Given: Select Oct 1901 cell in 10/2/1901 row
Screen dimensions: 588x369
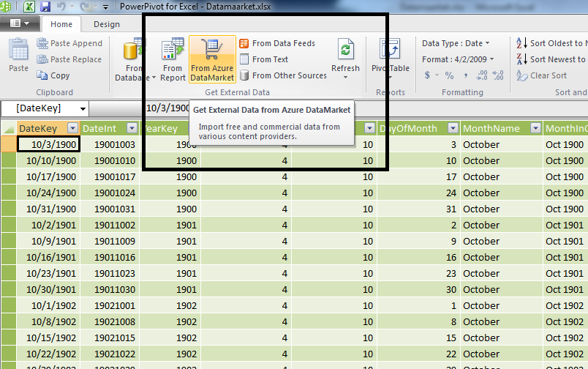Looking at the screenshot, I should click(565, 225).
